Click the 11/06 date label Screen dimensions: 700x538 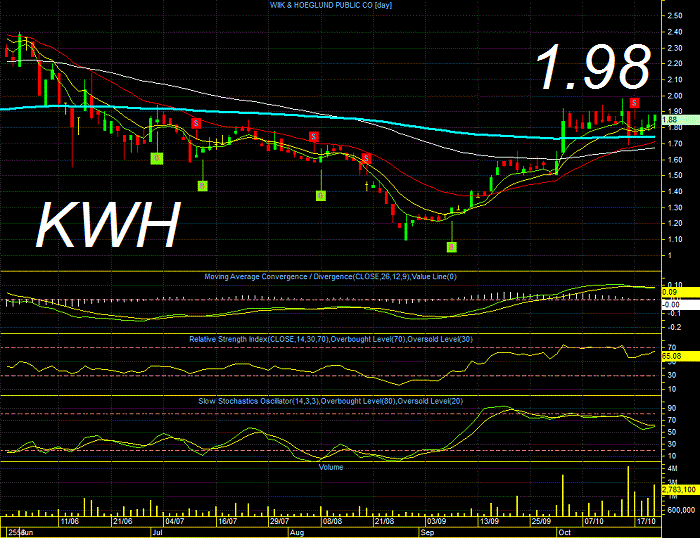(70, 521)
